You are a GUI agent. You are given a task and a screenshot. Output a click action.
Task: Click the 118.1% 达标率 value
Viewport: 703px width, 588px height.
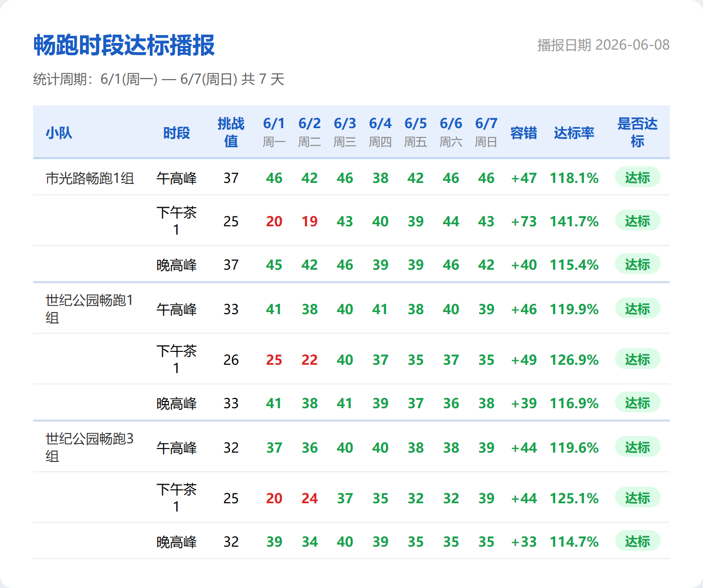(x=574, y=178)
